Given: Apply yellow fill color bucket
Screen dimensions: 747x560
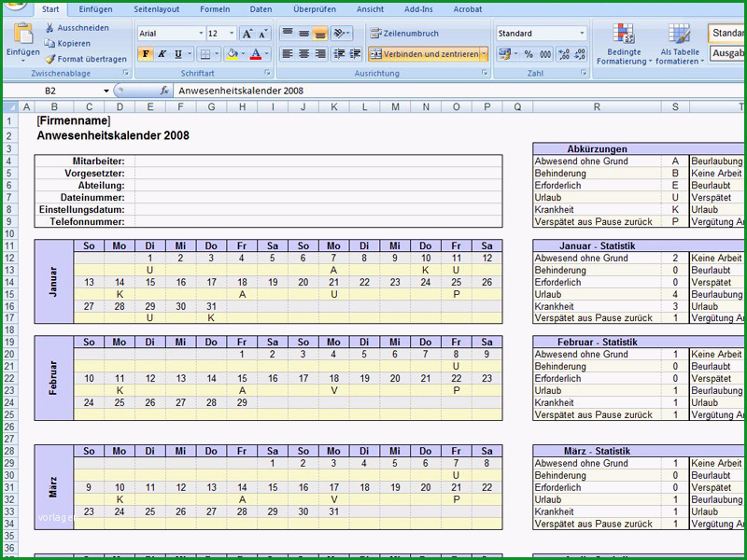Looking at the screenshot, I should (232, 54).
